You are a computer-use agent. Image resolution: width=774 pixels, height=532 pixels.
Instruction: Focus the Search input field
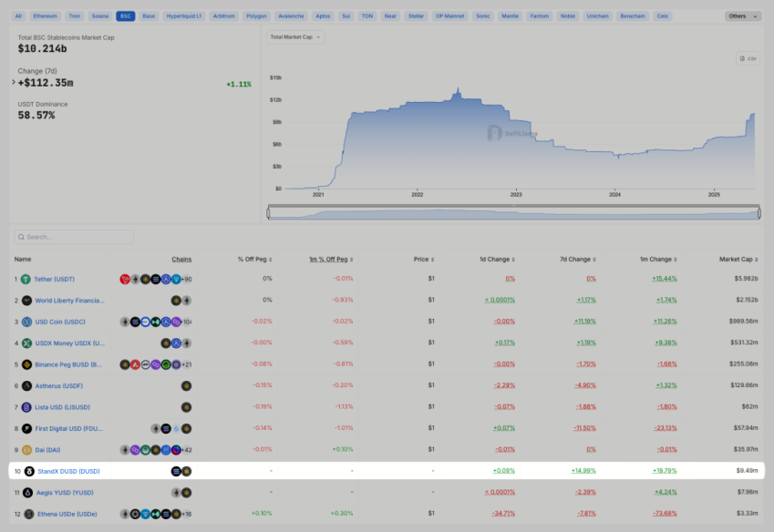[x=74, y=237]
